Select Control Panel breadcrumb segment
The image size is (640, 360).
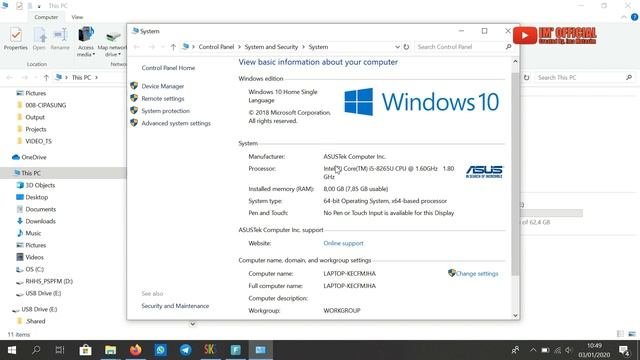(x=216, y=47)
